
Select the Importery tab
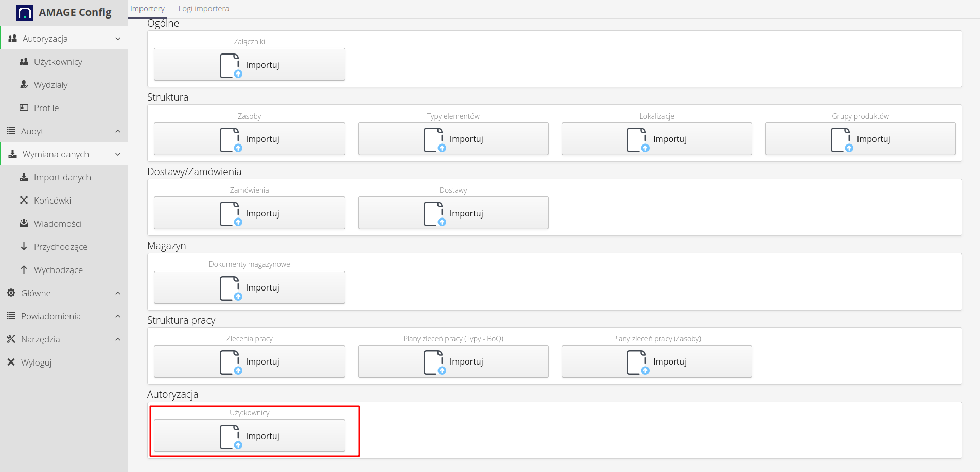pyautogui.click(x=147, y=9)
